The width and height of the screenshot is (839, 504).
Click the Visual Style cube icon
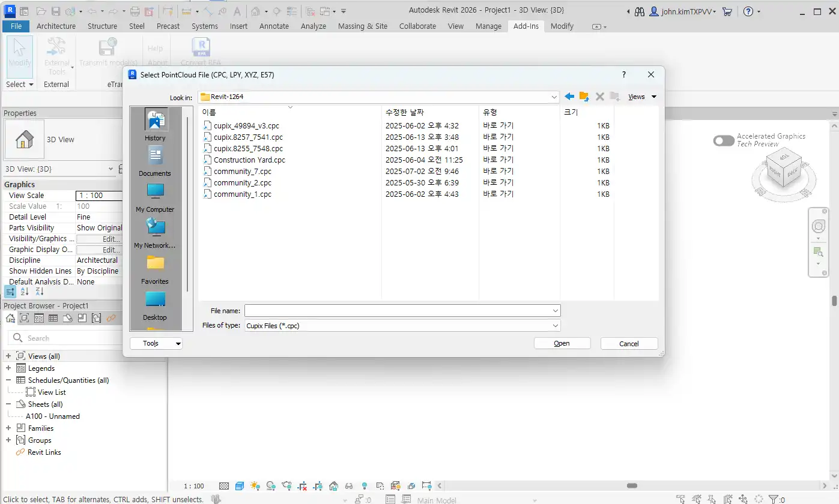(240, 486)
